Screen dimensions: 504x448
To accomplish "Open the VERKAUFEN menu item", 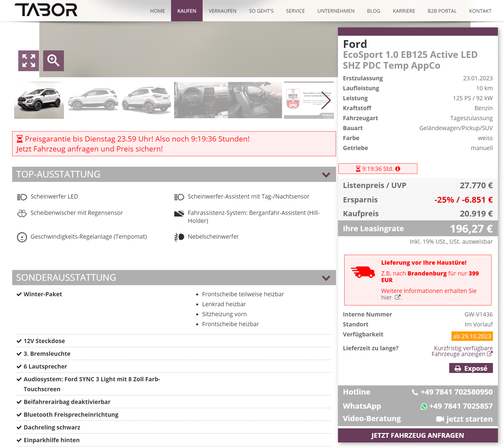I will click(x=223, y=11).
